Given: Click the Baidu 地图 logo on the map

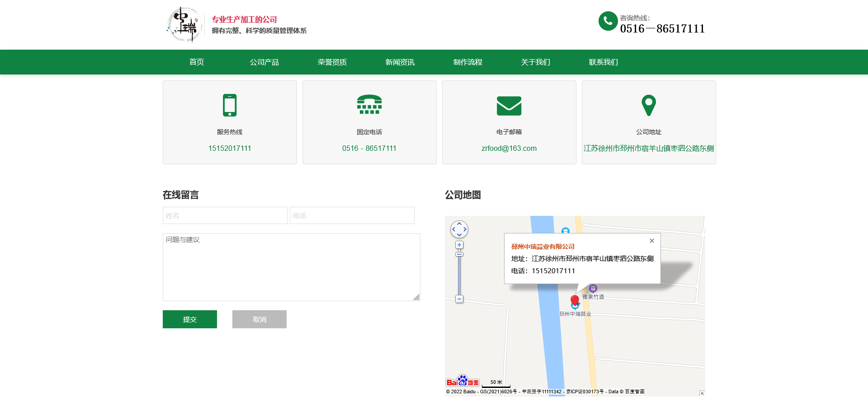Looking at the screenshot, I should pos(462,382).
